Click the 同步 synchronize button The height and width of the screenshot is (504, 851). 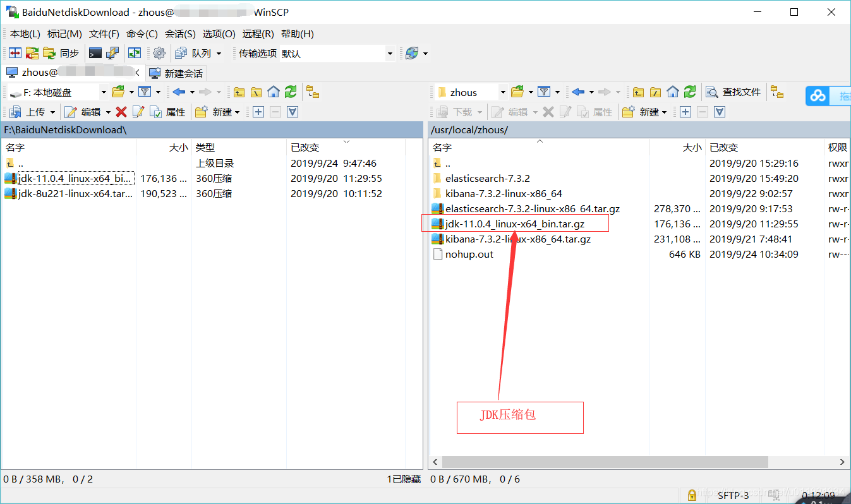[x=61, y=54]
